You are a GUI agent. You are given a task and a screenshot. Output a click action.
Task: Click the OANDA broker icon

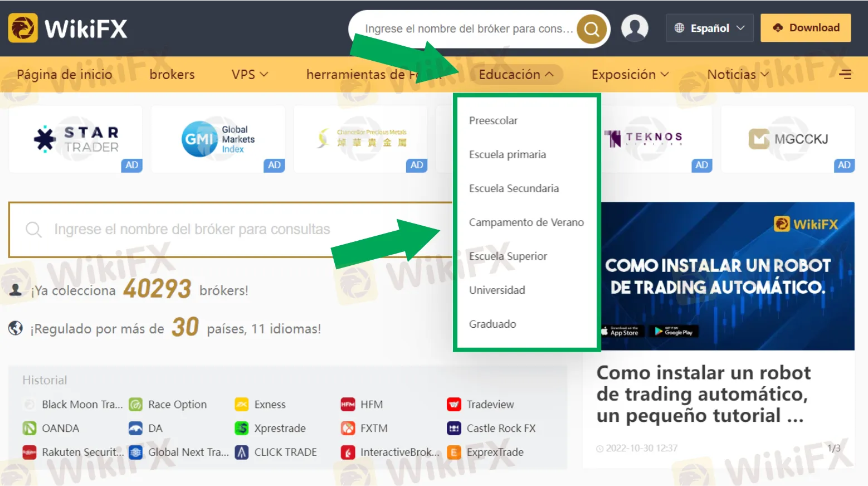[29, 428]
